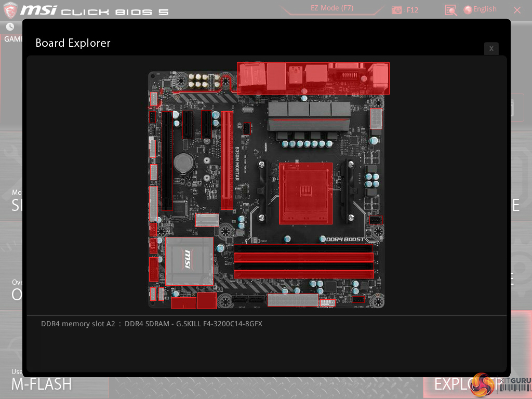Select large red USB 3.0 header beside chipset
Screen dimensions: 532x399
154,269
